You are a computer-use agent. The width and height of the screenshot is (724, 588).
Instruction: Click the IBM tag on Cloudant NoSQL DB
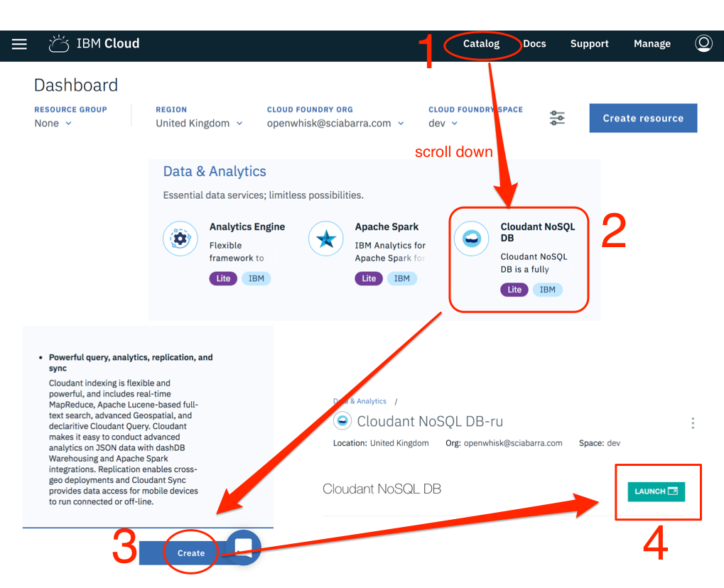548,290
